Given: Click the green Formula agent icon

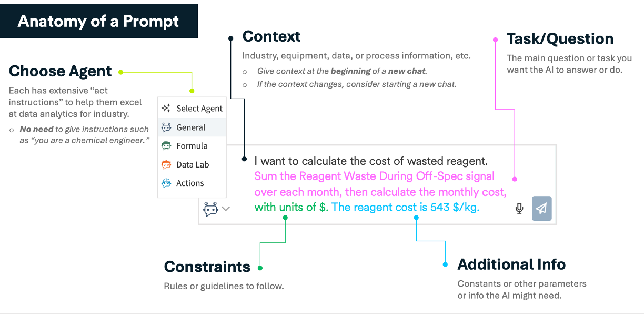Looking at the screenshot, I should [166, 146].
